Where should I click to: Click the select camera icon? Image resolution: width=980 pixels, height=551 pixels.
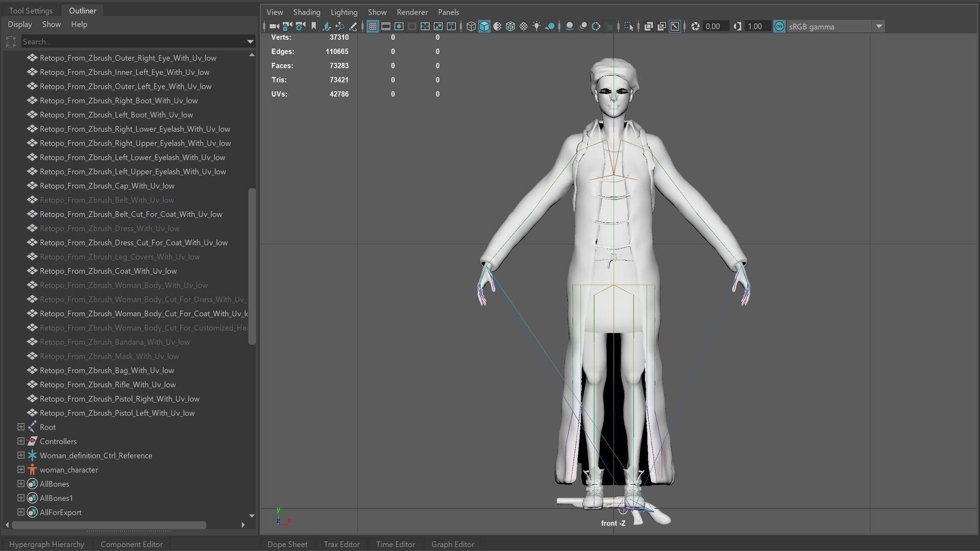pos(274,27)
